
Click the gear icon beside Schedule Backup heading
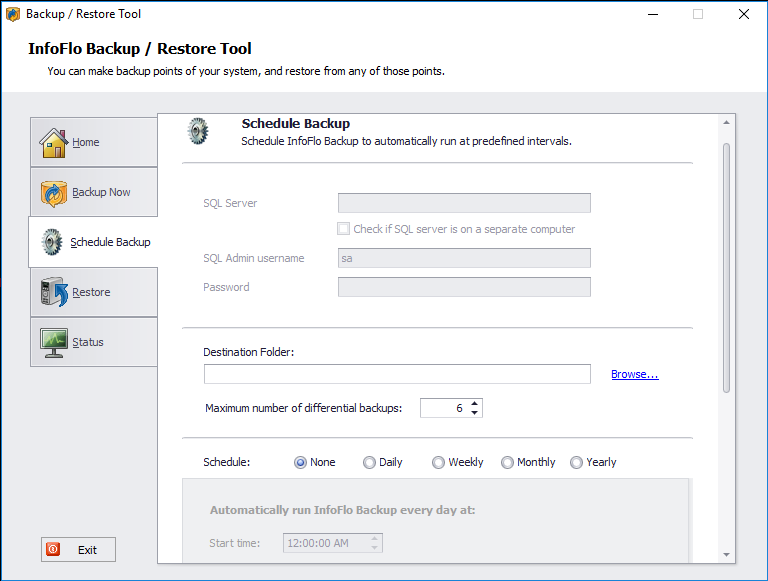[198, 132]
